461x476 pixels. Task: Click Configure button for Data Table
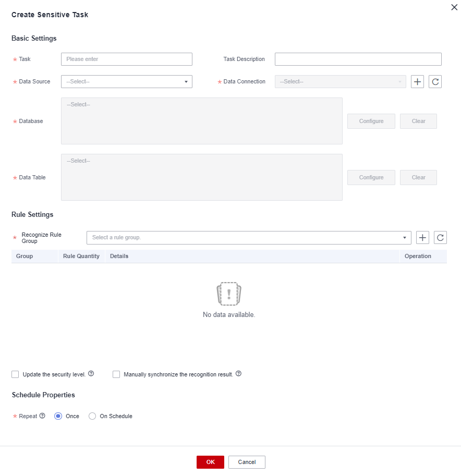(371, 178)
